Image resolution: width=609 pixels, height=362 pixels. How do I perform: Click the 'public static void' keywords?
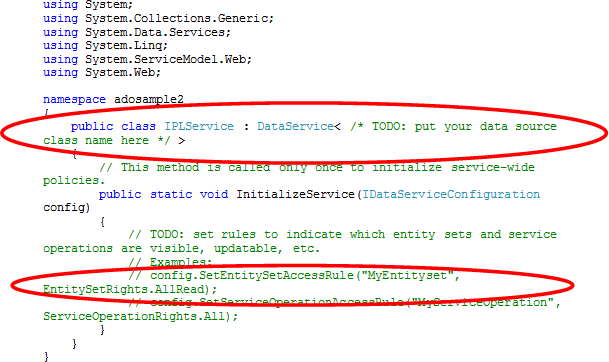pos(164,194)
